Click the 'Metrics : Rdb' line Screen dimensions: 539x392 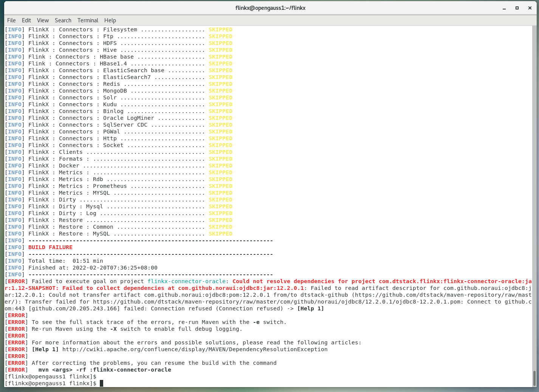[x=119, y=179]
